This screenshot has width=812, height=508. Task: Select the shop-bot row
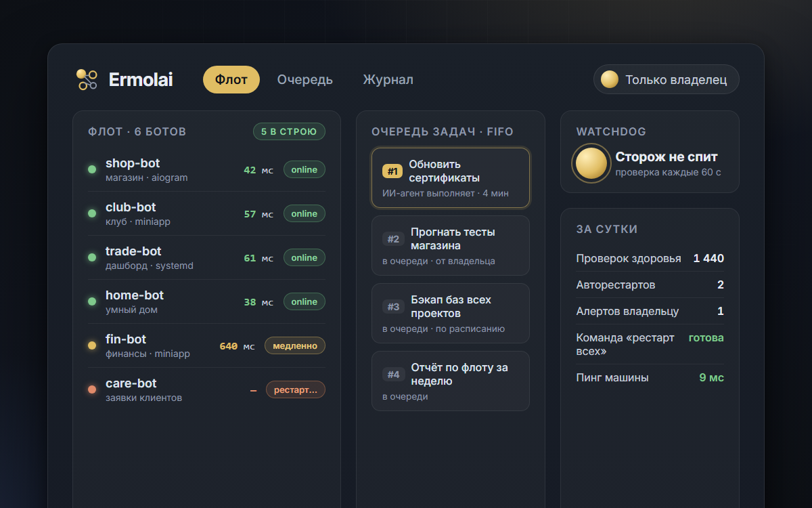click(206, 169)
